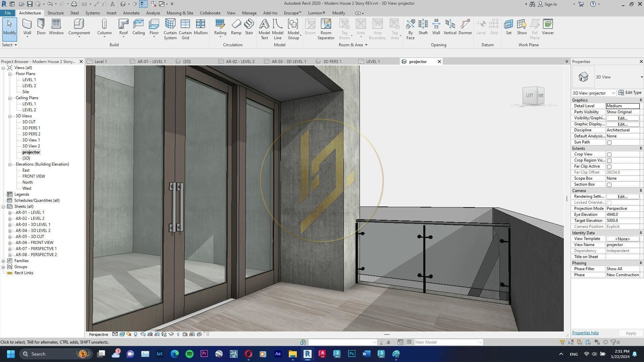Viewport: 644px width, 362px height.
Task: Select the Column tool
Action: (104, 27)
